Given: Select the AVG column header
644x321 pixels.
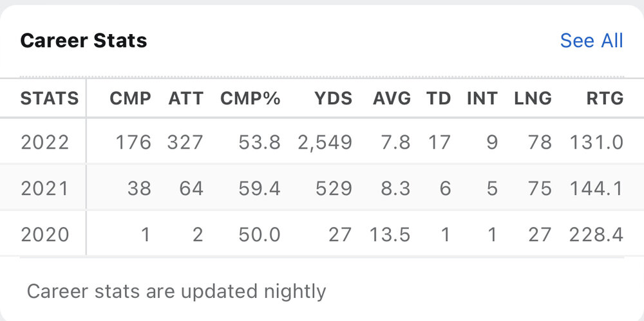Looking at the screenshot, I should (392, 98).
